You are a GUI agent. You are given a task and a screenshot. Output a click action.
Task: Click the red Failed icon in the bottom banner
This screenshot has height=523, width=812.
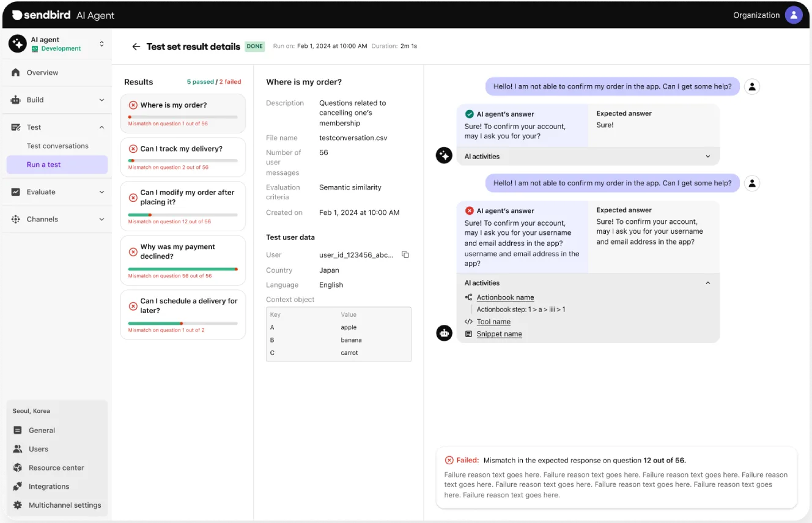click(x=449, y=460)
